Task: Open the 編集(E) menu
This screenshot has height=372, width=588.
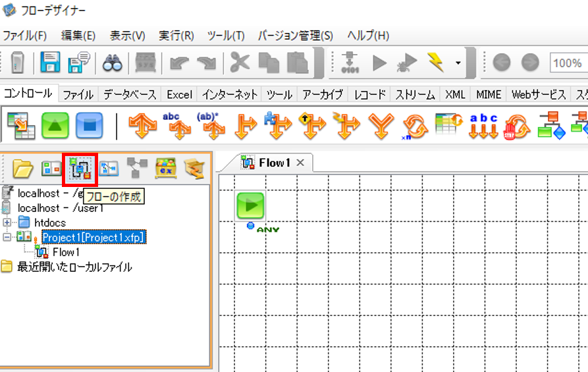Action: [x=78, y=36]
